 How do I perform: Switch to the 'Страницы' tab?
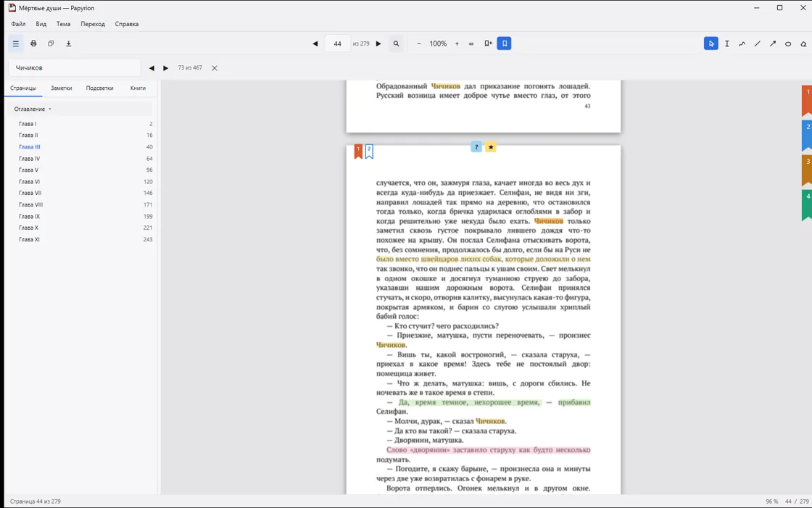(23, 88)
